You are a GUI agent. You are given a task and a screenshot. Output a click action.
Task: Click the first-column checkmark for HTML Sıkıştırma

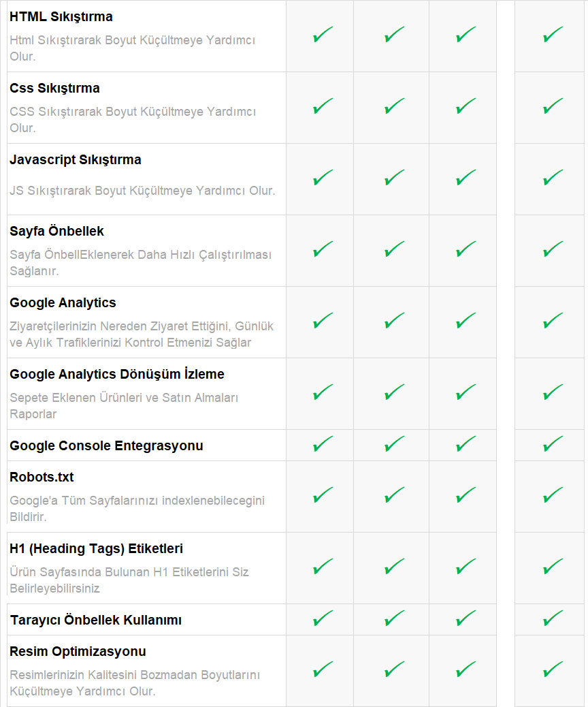click(x=323, y=35)
